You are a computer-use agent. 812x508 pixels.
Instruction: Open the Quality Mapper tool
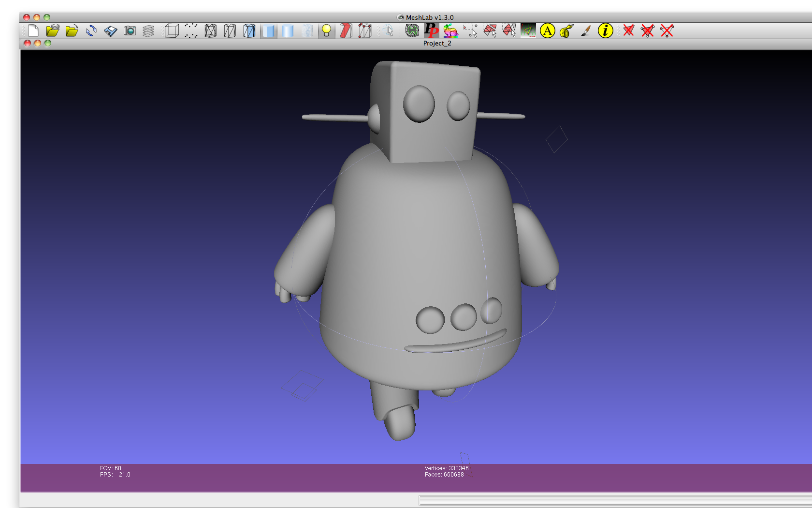(450, 30)
